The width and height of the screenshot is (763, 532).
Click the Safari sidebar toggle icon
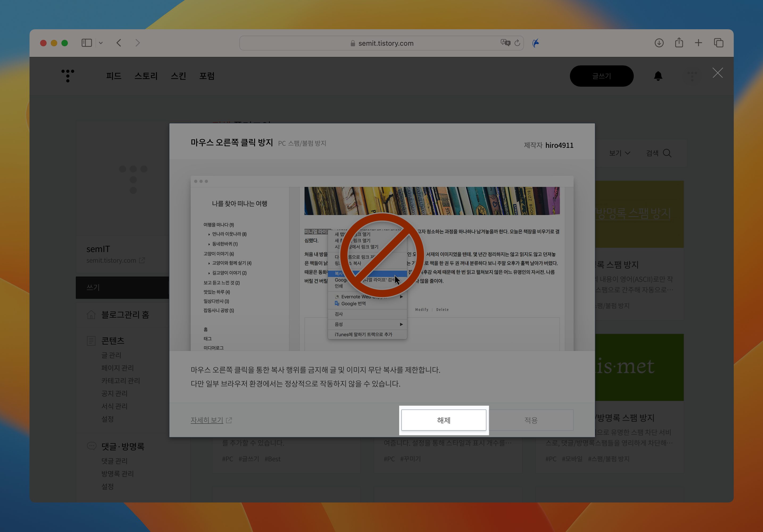tap(86, 43)
